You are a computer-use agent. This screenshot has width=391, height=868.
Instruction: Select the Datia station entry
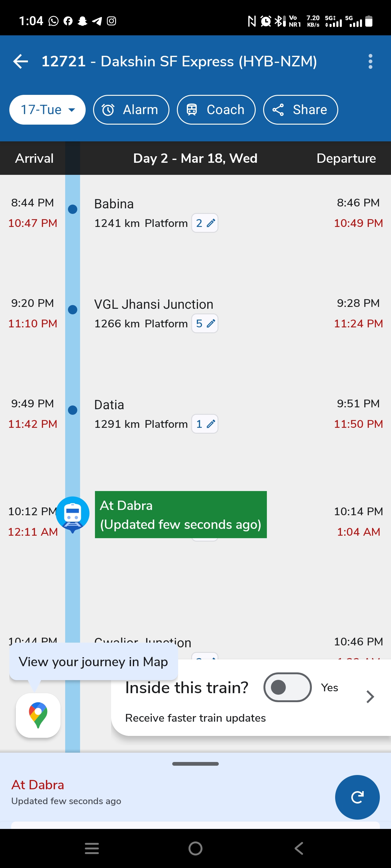pyautogui.click(x=109, y=405)
